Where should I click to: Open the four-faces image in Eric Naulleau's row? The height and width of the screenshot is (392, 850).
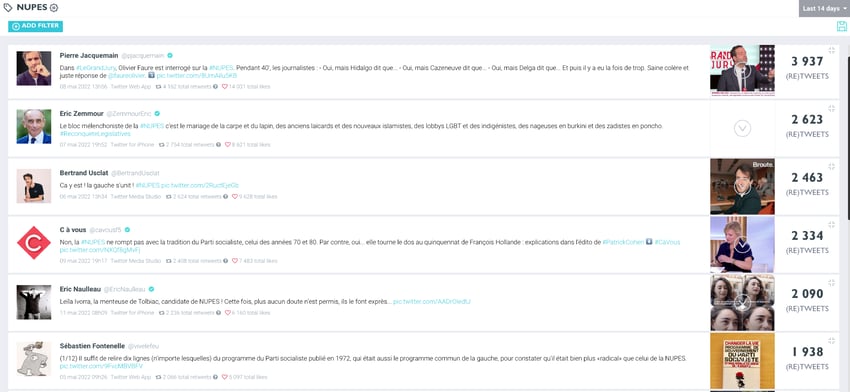point(742,303)
